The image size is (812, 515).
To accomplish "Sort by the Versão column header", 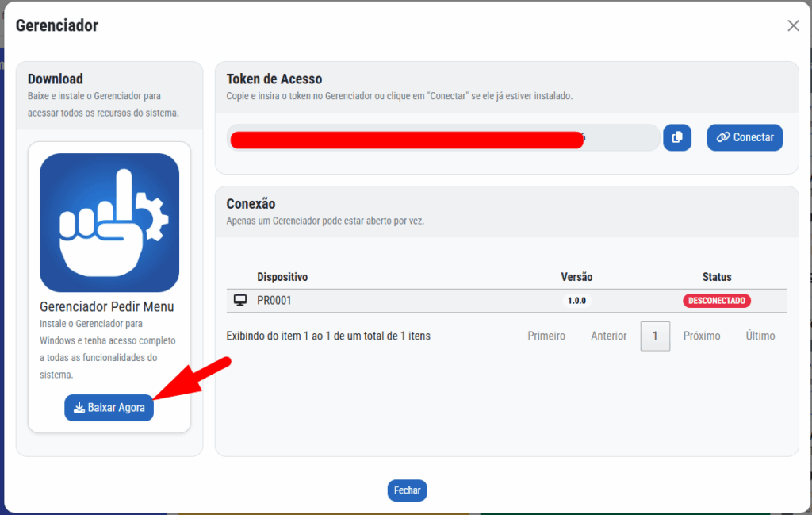I will [576, 277].
